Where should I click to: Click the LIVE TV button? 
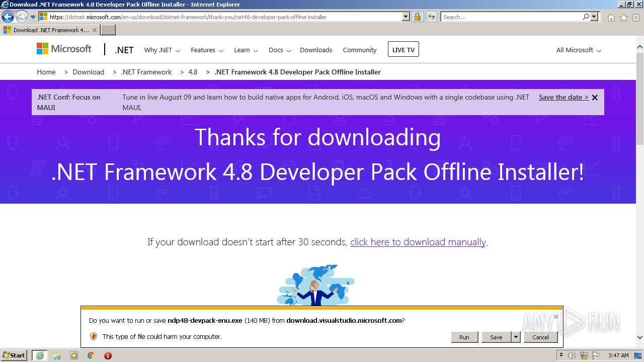click(404, 50)
